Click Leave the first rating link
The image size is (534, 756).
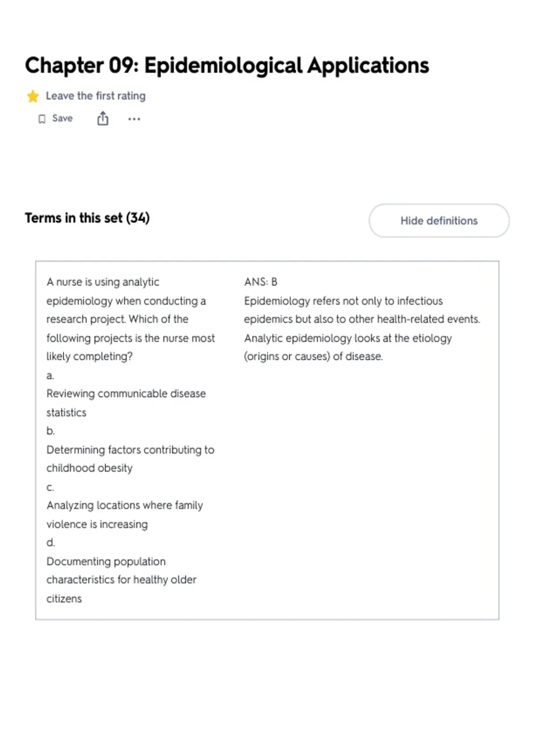coord(96,96)
